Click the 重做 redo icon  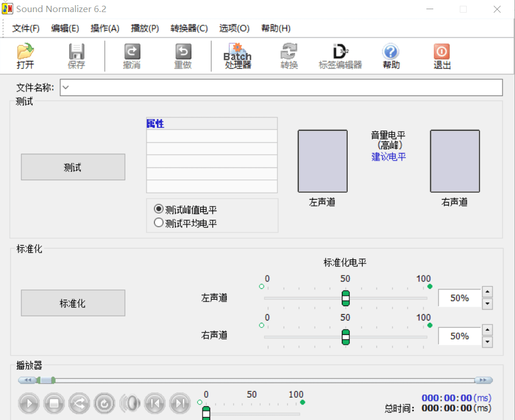(x=182, y=56)
